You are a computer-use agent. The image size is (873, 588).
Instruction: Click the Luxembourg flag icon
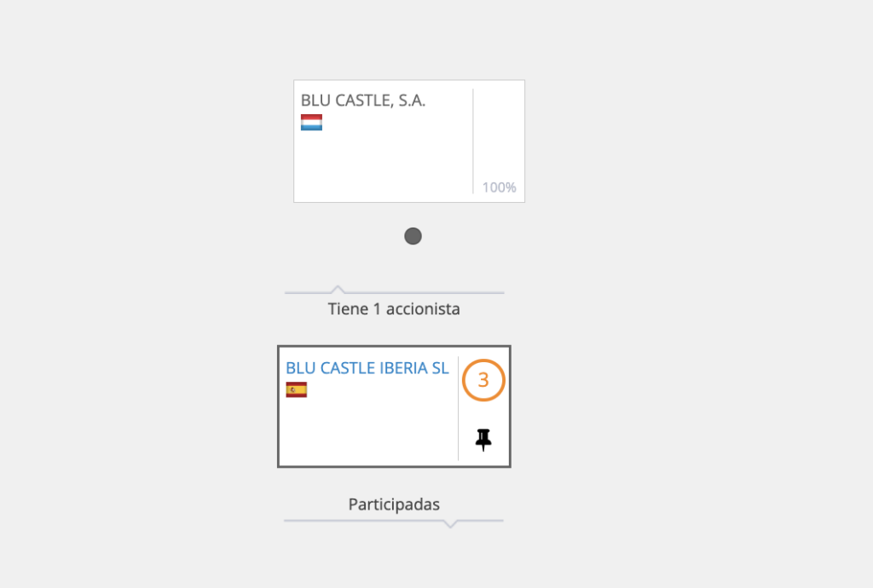(311, 123)
